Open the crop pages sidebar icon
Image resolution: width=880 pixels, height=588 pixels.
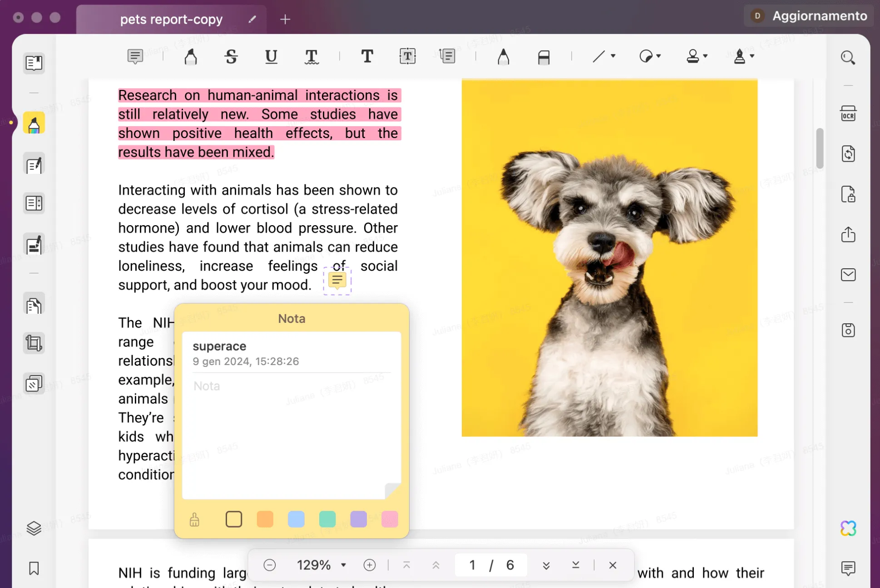[34, 343]
